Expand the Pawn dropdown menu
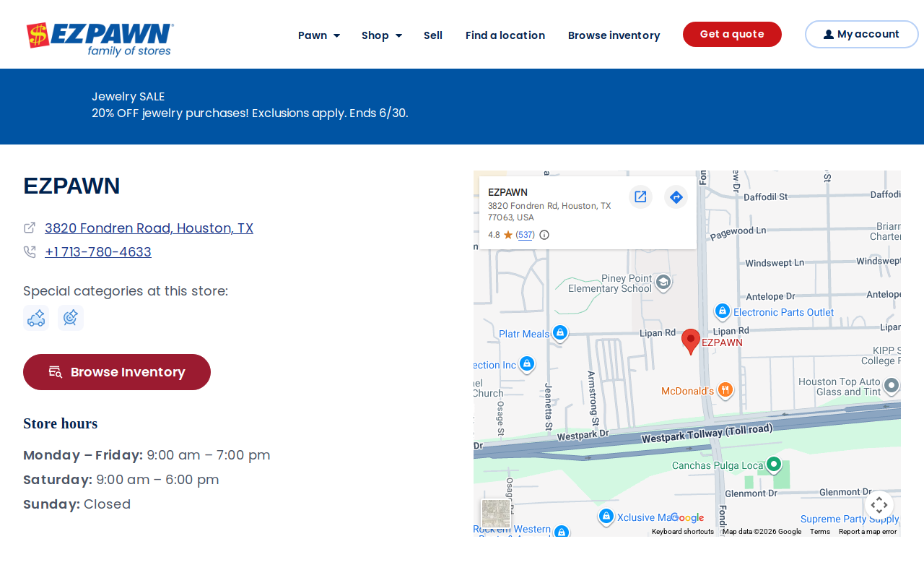Screen dimensions: 924x578 [319, 35]
